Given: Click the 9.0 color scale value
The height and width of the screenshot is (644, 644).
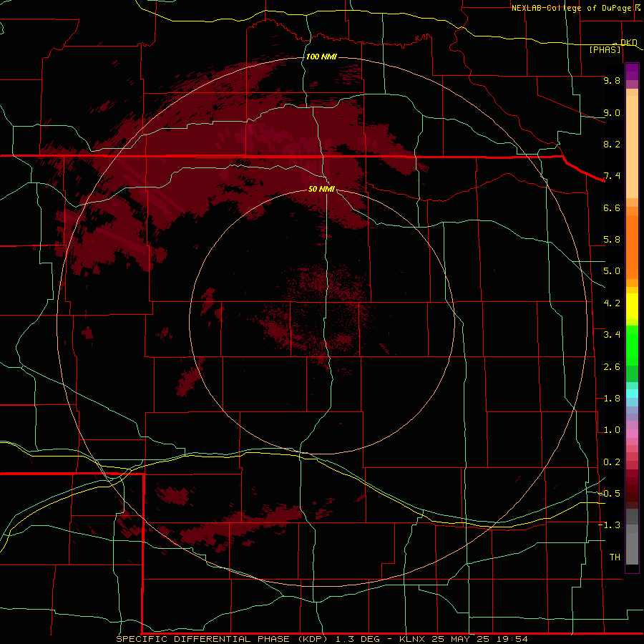Looking at the screenshot, I should click(x=612, y=112).
